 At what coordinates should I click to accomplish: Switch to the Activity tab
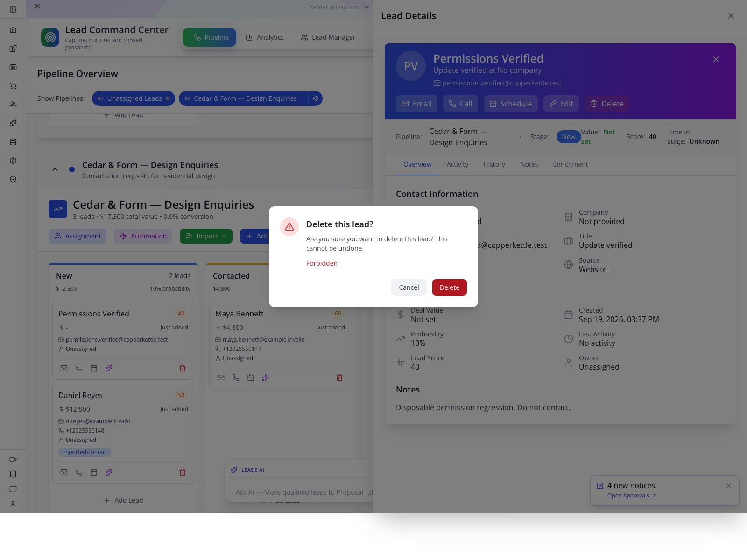[x=457, y=164]
